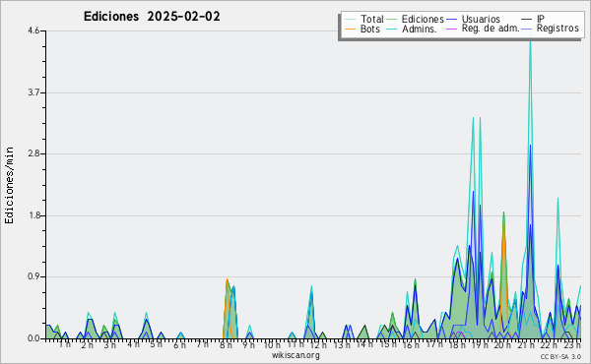Click the 21 h x-axis label
591x364 pixels.
[x=526, y=344]
